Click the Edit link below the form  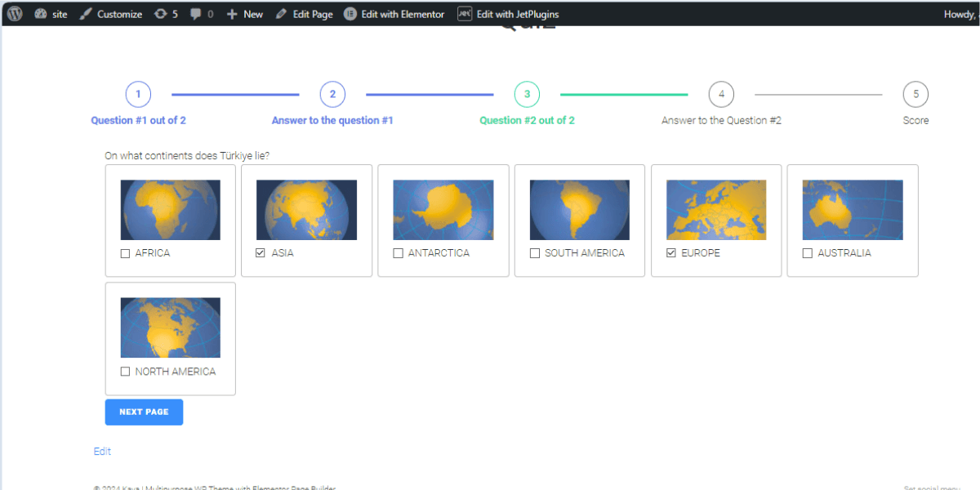click(102, 452)
